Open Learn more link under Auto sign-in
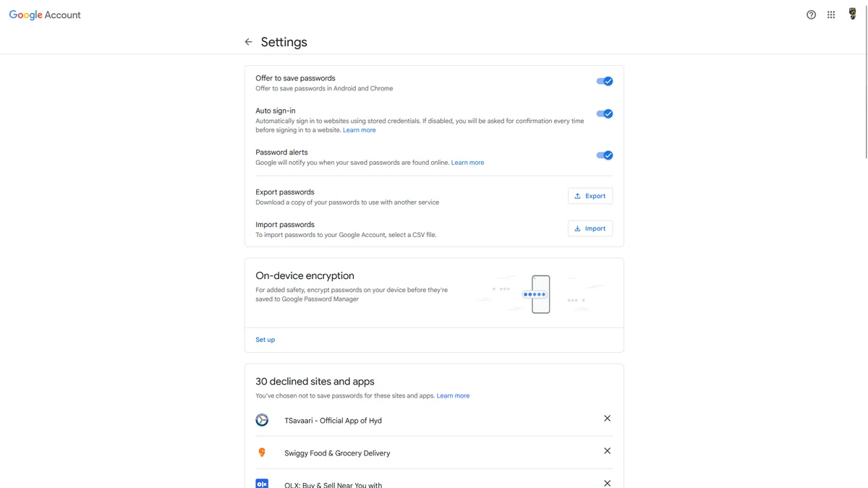 coord(359,130)
